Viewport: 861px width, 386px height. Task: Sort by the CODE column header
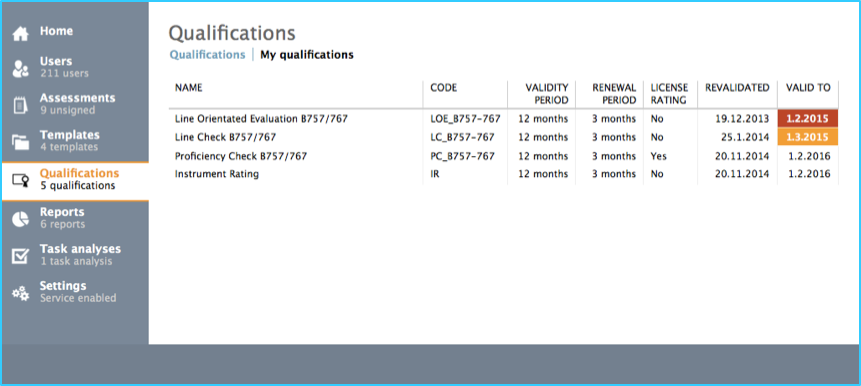(x=444, y=87)
